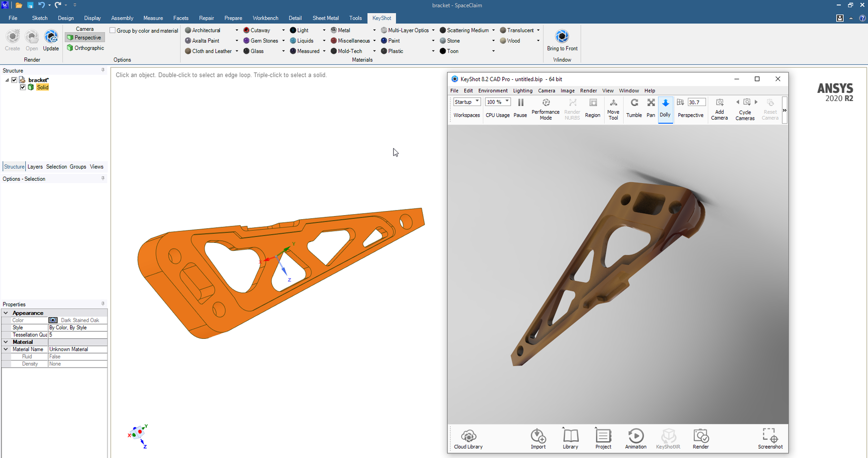Open the SpaceClaim File menu
Image resolution: width=868 pixels, height=458 pixels.
[13, 18]
